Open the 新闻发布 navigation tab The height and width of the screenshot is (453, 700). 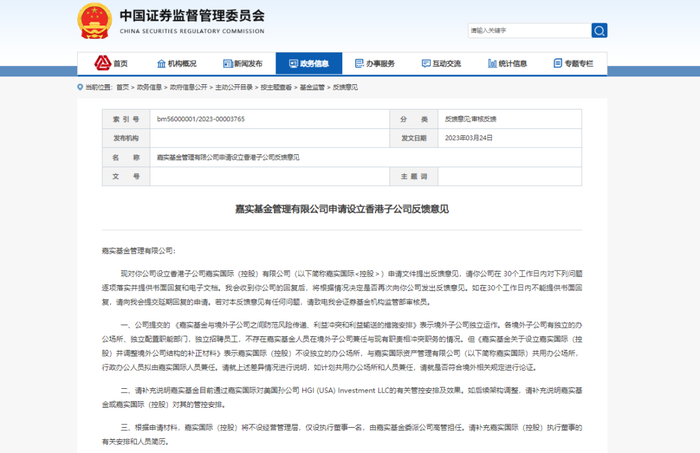click(x=243, y=63)
